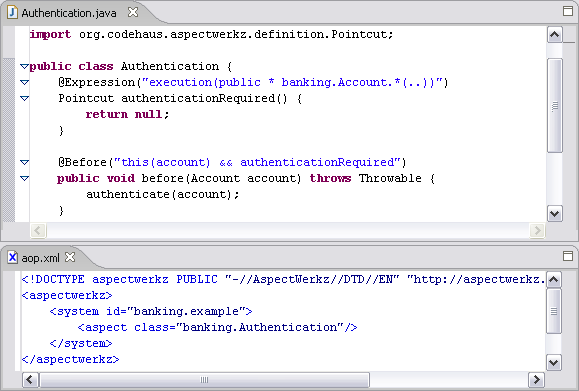The width and height of the screenshot is (579, 391).
Task: Click the marker beside Pointcut authenticationRequired()
Action: [24, 98]
